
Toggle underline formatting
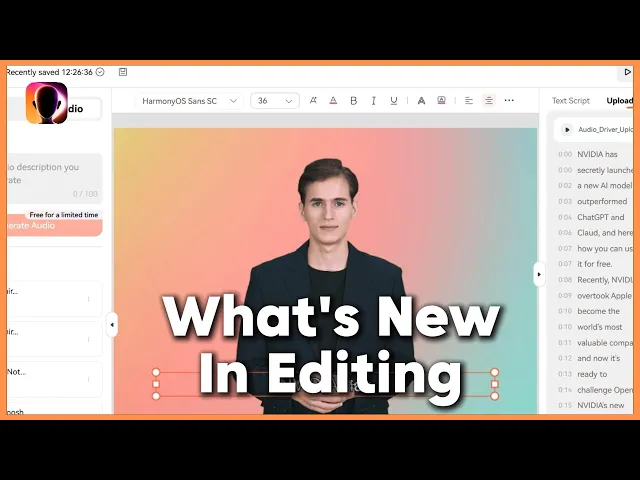[393, 100]
